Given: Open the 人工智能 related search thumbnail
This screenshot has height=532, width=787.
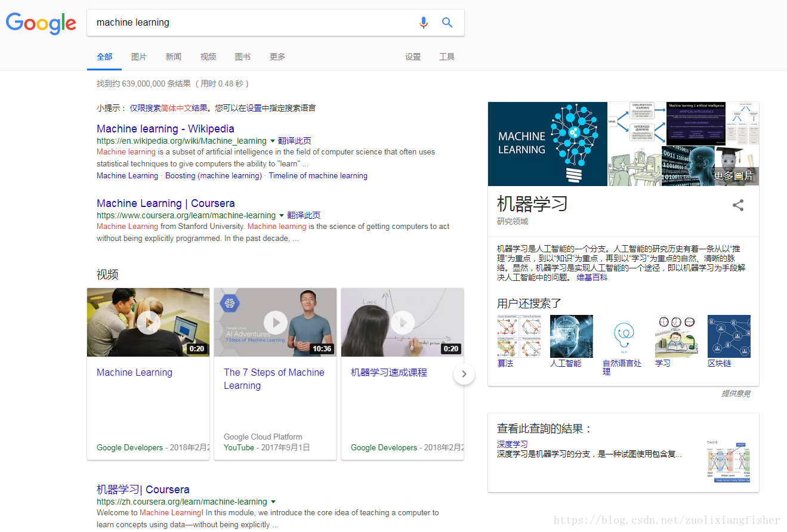Looking at the screenshot, I should pos(572,336).
